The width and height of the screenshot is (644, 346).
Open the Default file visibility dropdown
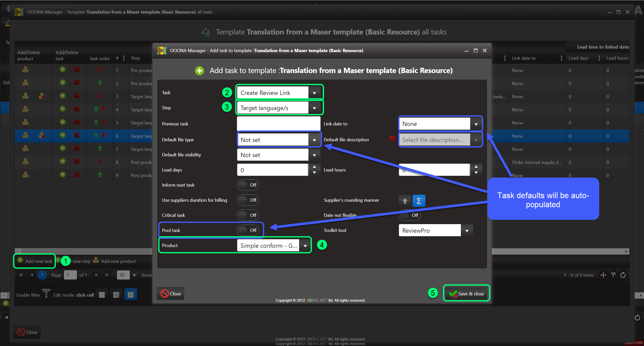click(314, 155)
